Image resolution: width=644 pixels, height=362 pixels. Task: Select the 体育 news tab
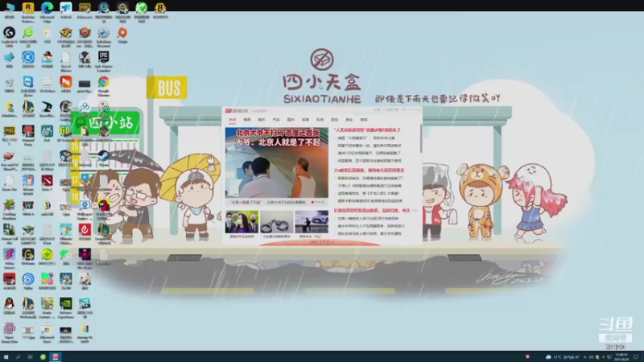[x=305, y=120]
